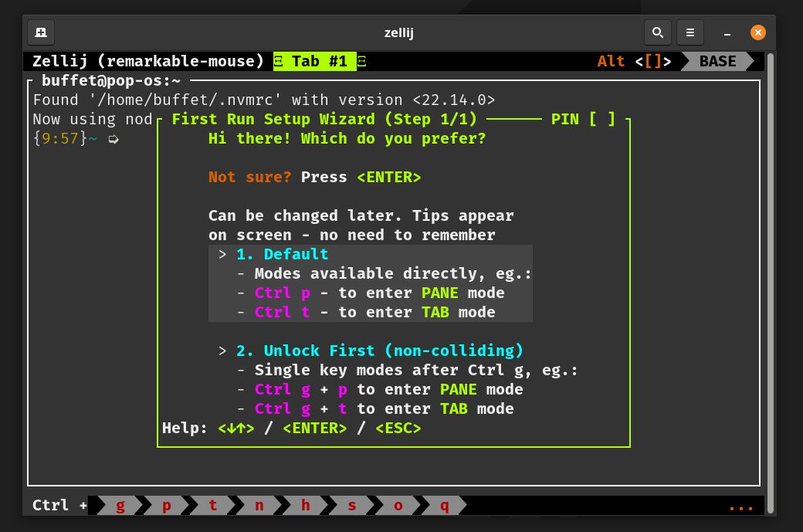Click 'Modes available directly, eg.:' text

pos(393,273)
